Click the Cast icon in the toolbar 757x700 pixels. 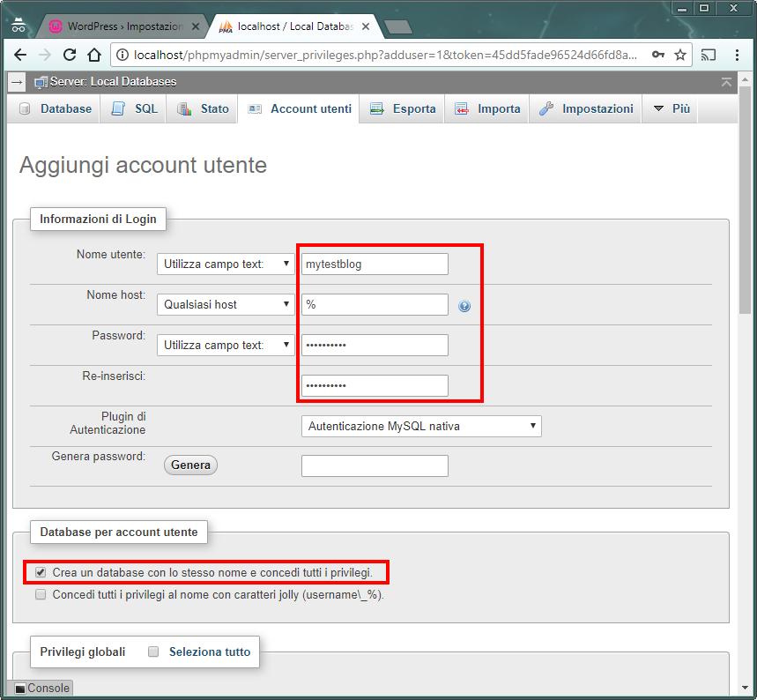coord(709,55)
